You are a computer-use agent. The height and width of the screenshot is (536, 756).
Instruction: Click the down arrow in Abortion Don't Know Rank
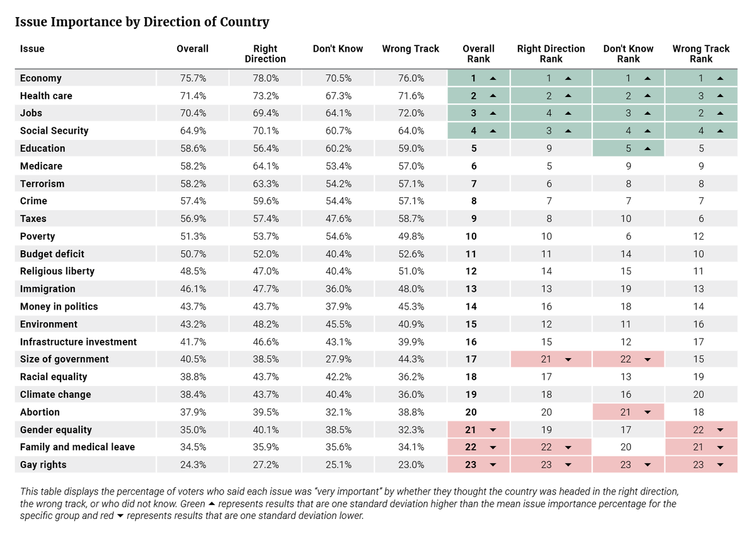[x=647, y=412]
